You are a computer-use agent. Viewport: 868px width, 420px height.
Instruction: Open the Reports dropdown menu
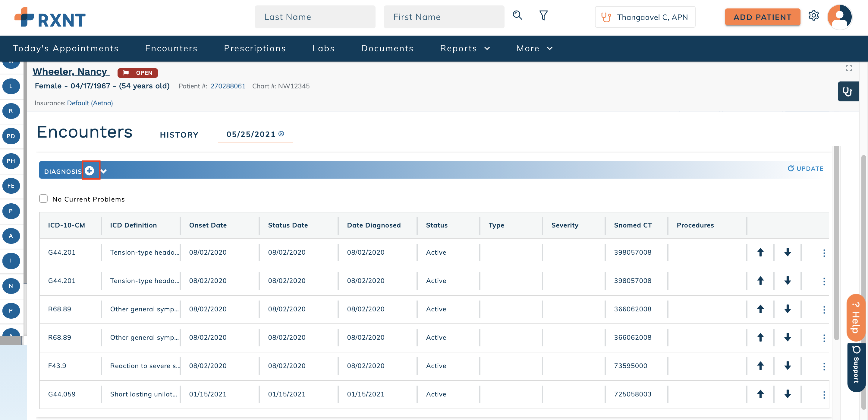click(x=465, y=48)
